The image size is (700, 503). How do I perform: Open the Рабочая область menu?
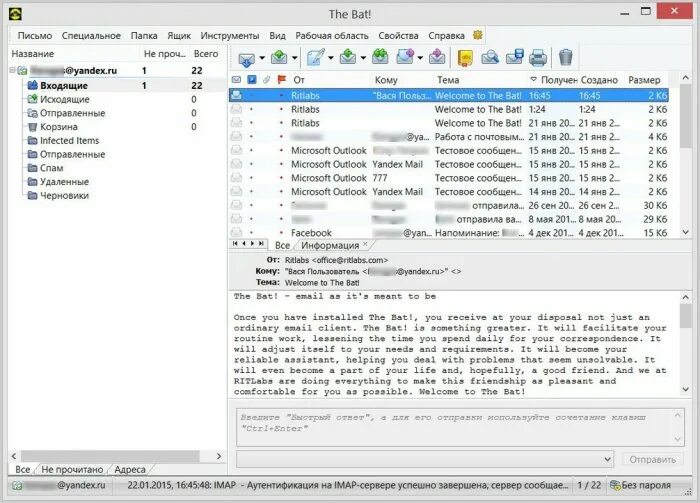332,36
